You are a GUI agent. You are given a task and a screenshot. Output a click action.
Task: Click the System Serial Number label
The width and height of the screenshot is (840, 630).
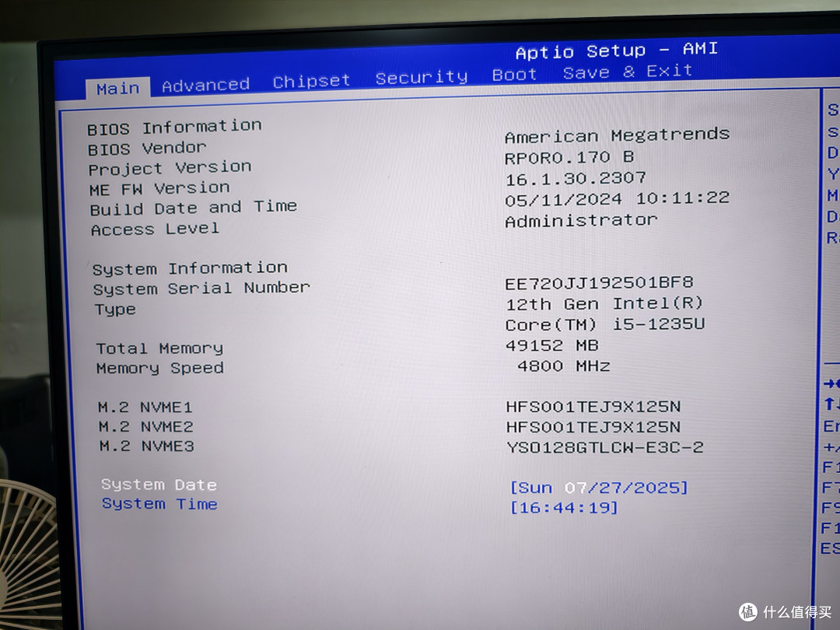pyautogui.click(x=201, y=289)
